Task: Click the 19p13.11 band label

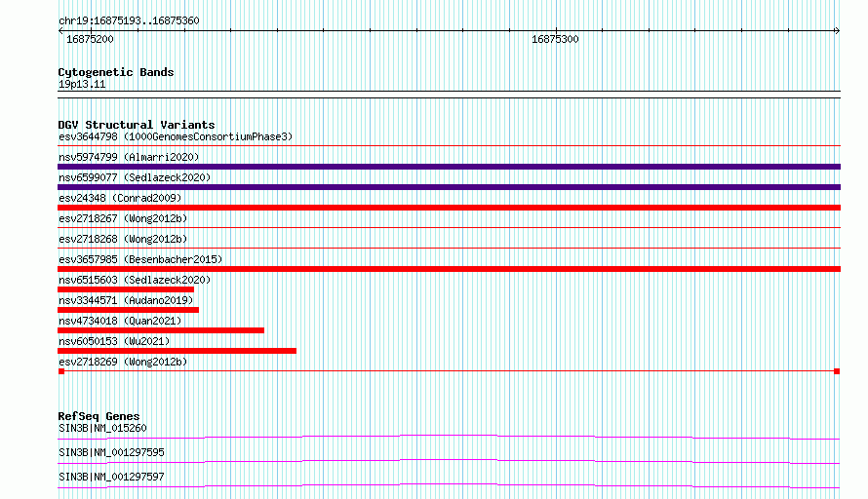Action: point(82,84)
